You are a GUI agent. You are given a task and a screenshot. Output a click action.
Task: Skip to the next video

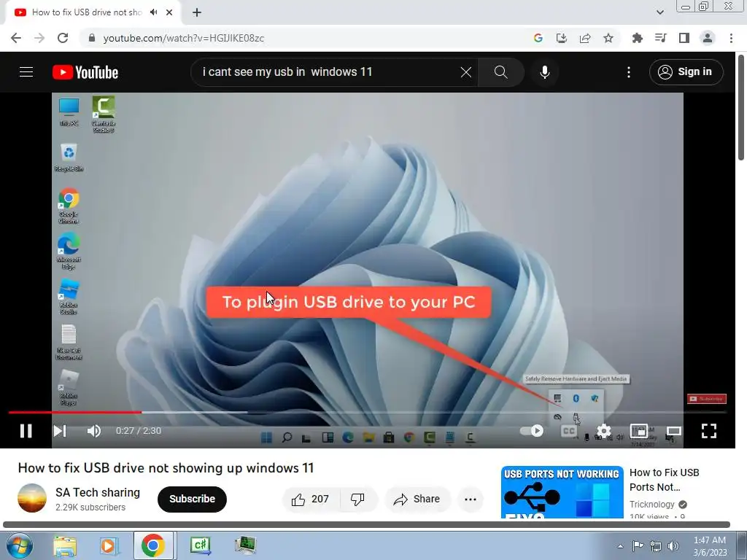[x=60, y=430]
